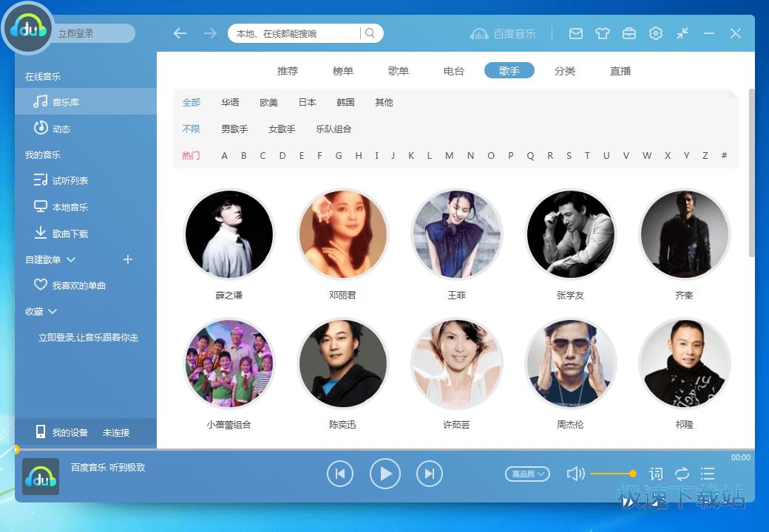Open the skin (T-shirt) icon
Viewport: 769px width, 532px height.
coord(603,33)
